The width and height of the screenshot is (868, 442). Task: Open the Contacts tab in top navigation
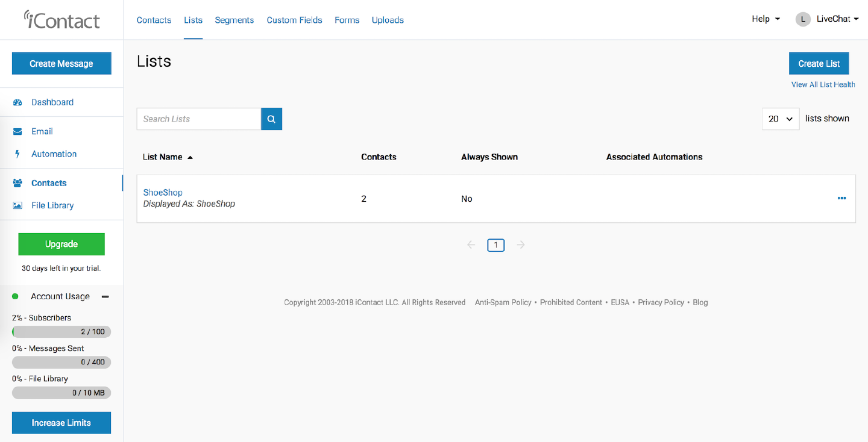[x=154, y=20]
